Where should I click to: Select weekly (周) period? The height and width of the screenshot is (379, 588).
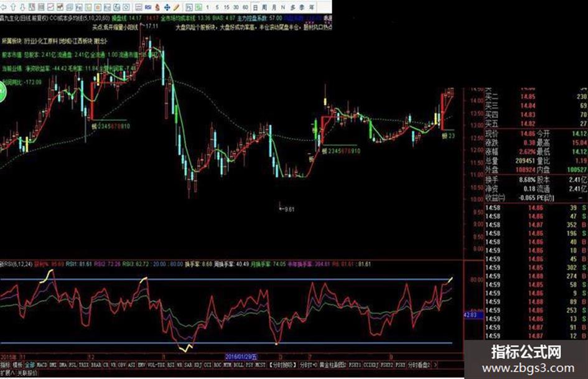pos(264,7)
